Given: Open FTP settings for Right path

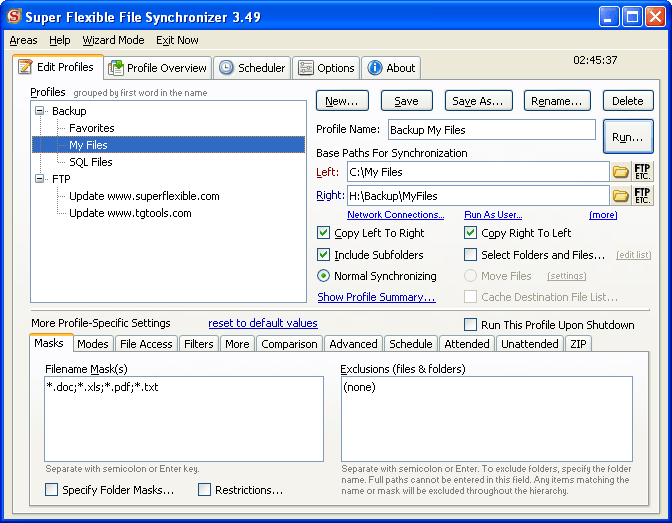Looking at the screenshot, I should [x=643, y=196].
